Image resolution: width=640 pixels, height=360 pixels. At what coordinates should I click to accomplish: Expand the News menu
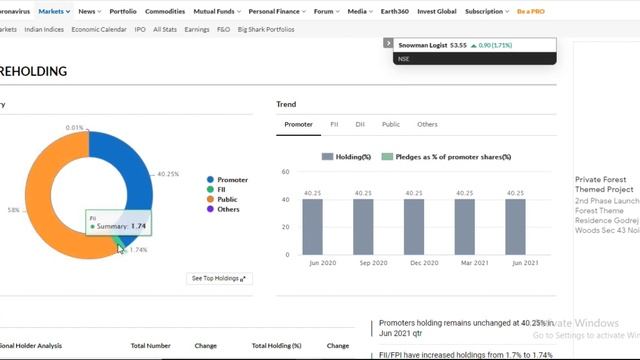(89, 11)
